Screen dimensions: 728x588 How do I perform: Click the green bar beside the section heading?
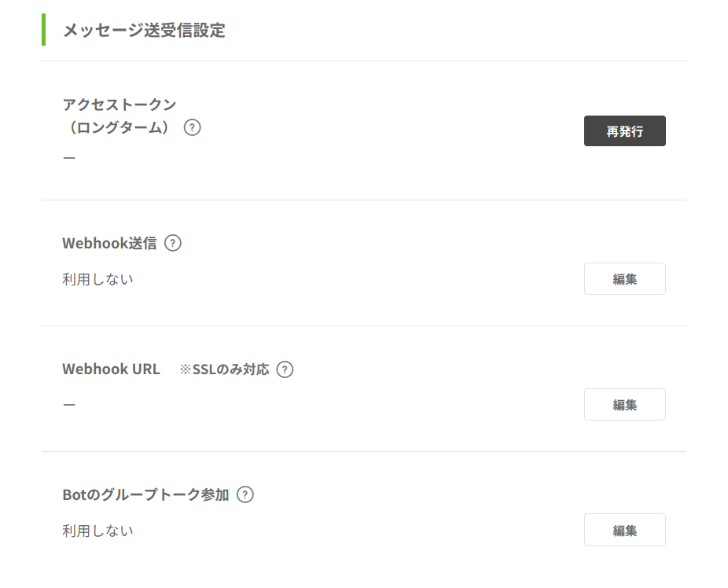pos(43,30)
